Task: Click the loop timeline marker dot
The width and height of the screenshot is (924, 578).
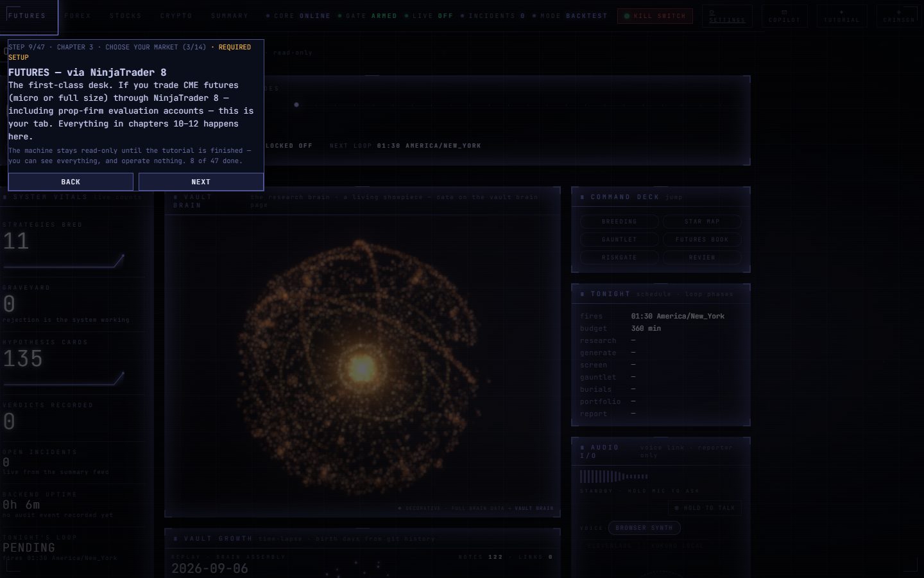Action: [296, 105]
